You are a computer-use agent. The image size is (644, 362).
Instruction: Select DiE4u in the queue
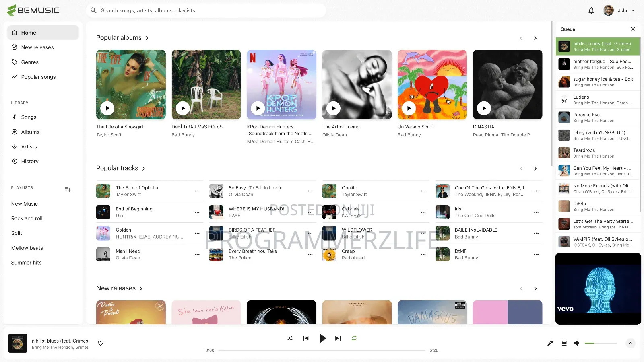[x=598, y=206]
